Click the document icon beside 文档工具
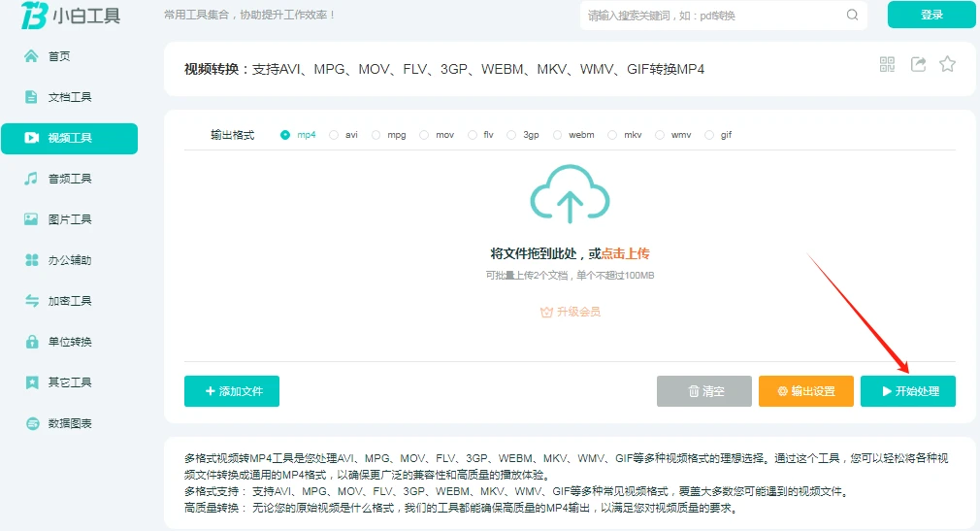Screen dimensions: 980x531 point(31,97)
